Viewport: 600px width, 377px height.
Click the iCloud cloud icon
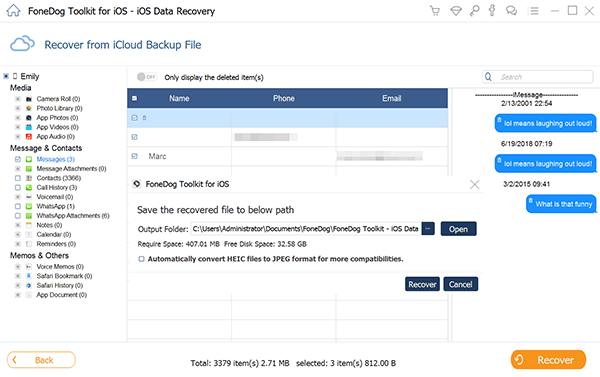22,44
